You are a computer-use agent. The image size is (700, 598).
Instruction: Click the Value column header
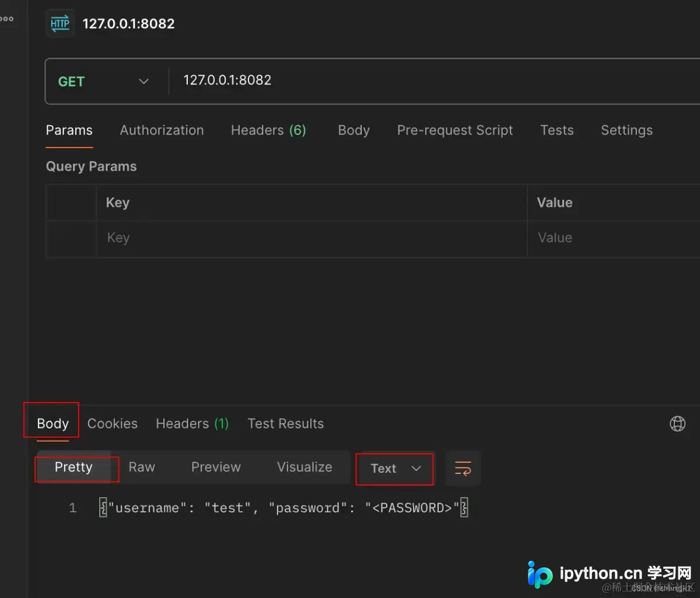(x=555, y=203)
